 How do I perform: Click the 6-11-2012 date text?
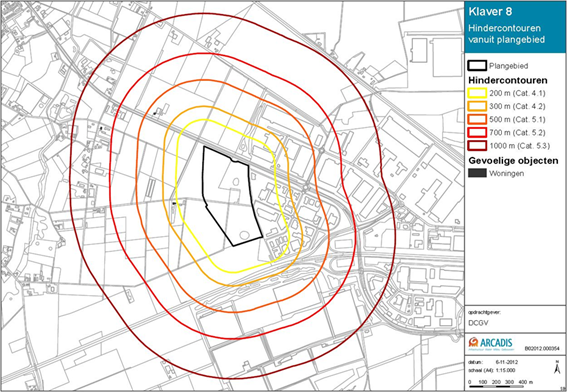click(x=507, y=362)
